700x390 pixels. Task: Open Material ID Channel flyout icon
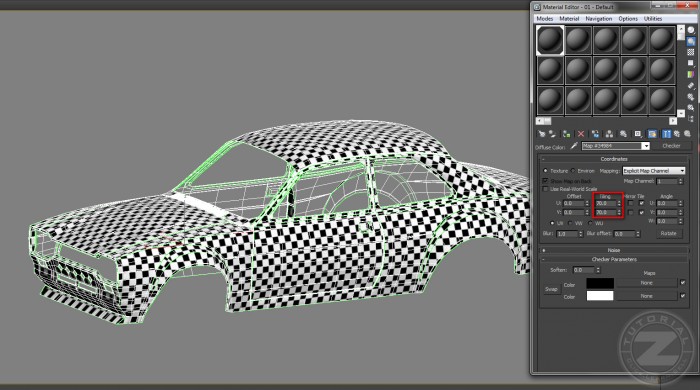click(638, 134)
